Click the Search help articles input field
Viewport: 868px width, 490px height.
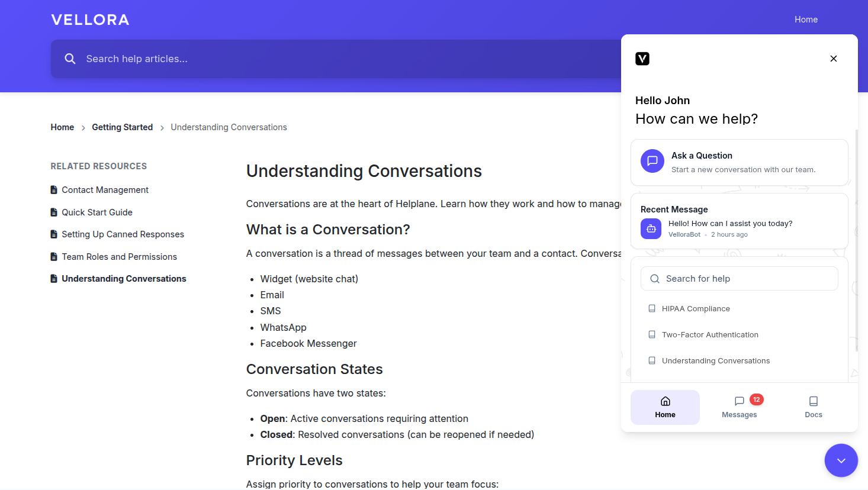(237, 59)
